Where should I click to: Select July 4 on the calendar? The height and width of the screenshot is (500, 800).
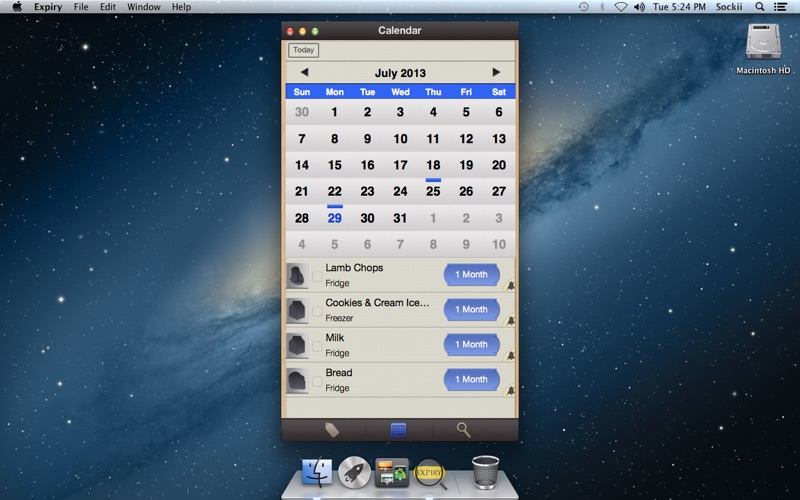coord(433,112)
